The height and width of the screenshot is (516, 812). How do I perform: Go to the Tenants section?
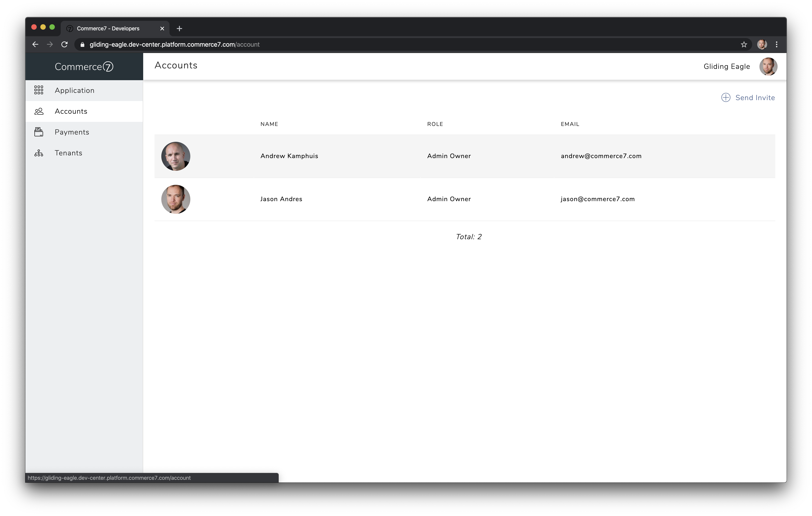point(84,153)
